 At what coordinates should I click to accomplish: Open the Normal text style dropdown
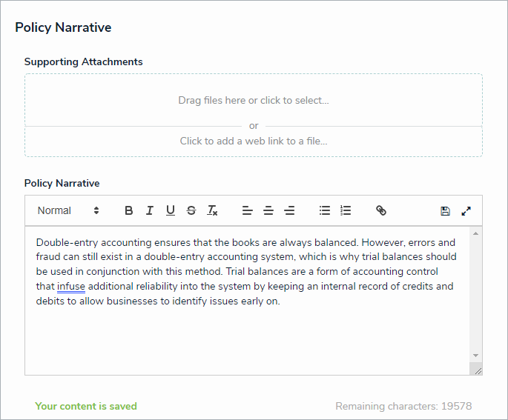click(68, 210)
